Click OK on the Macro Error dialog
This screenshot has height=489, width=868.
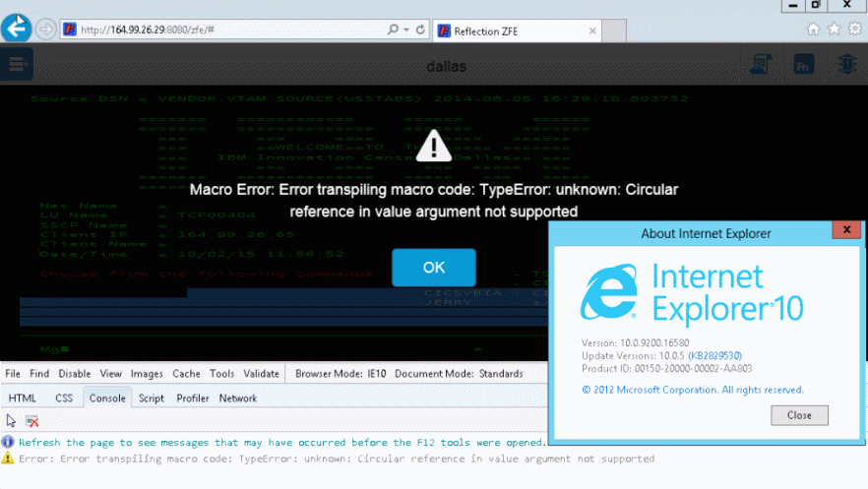pos(434,268)
